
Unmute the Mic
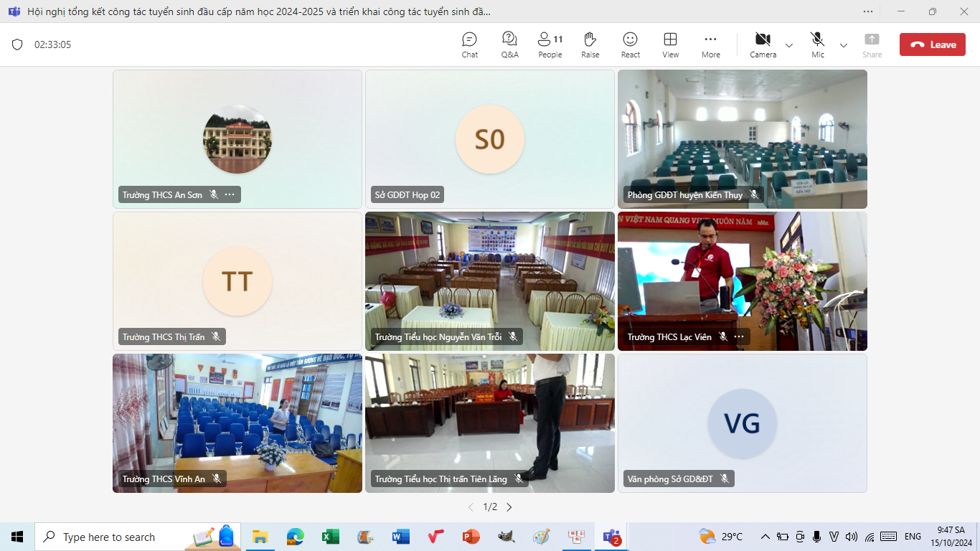[817, 44]
